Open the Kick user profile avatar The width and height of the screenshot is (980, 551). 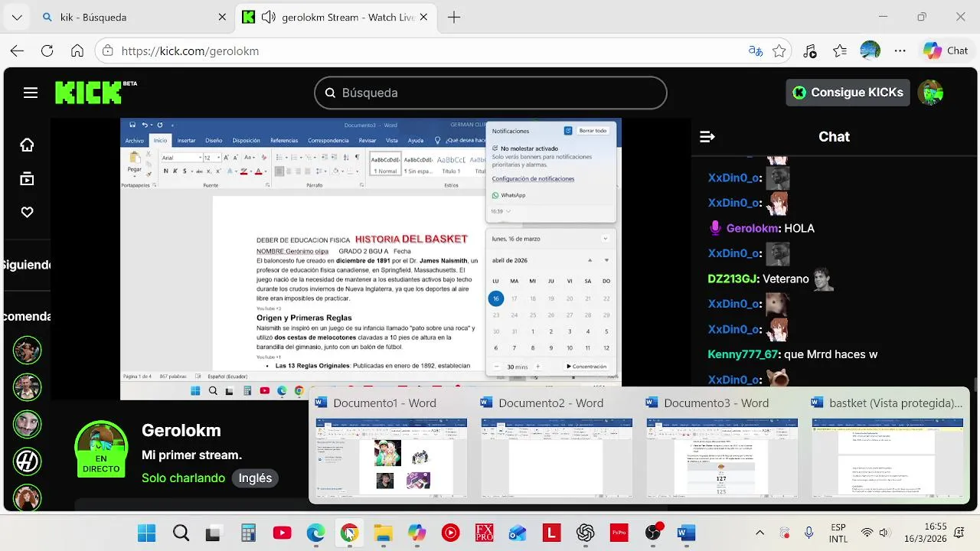[x=931, y=93]
